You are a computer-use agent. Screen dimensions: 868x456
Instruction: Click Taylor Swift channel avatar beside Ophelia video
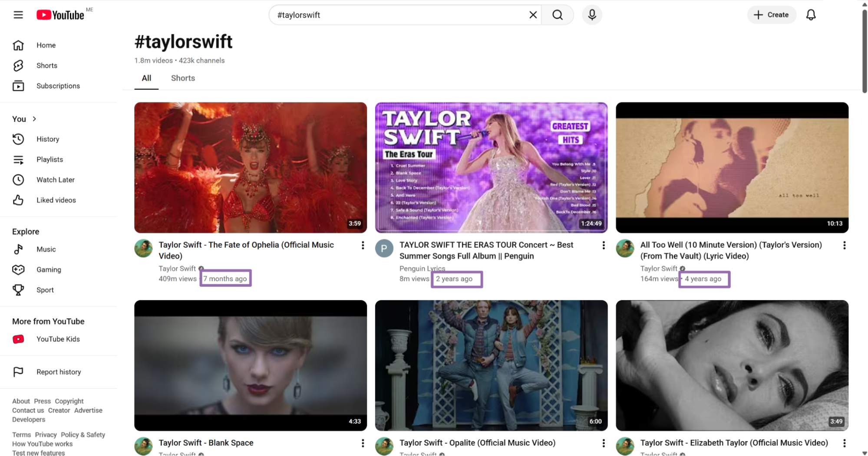[143, 249]
